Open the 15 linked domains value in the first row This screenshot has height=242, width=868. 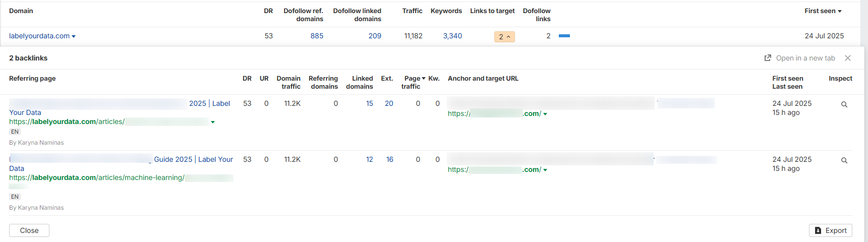point(370,103)
